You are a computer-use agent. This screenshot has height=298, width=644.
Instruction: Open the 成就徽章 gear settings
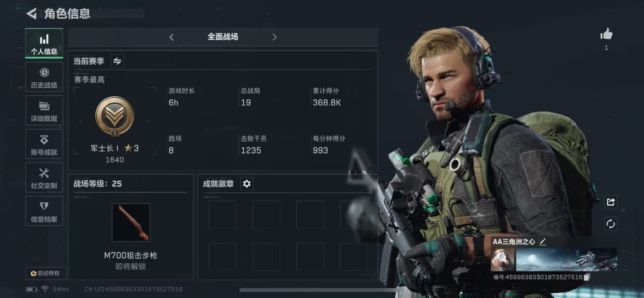click(247, 184)
